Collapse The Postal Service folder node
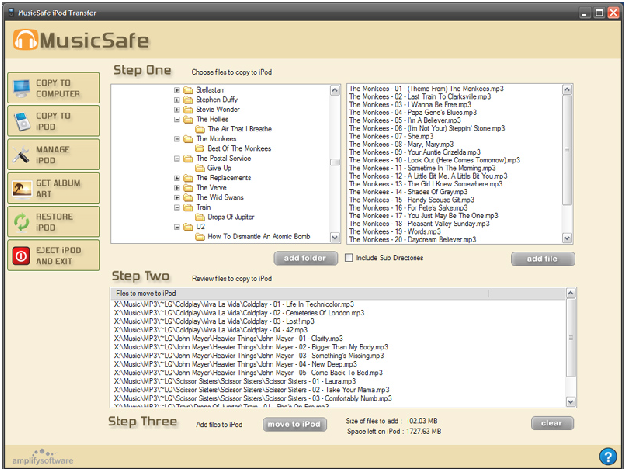Viewport: 625px width, 469px height. point(177,159)
